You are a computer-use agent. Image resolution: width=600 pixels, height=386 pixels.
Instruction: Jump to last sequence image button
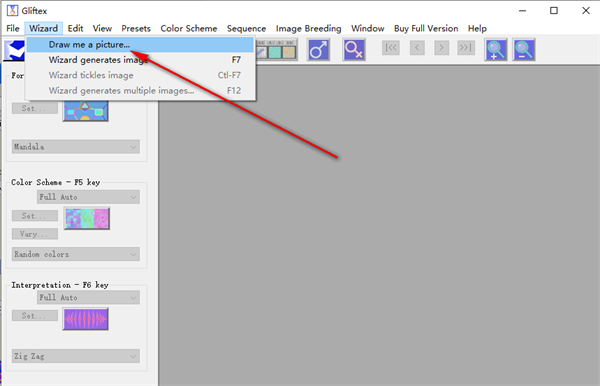(x=466, y=48)
